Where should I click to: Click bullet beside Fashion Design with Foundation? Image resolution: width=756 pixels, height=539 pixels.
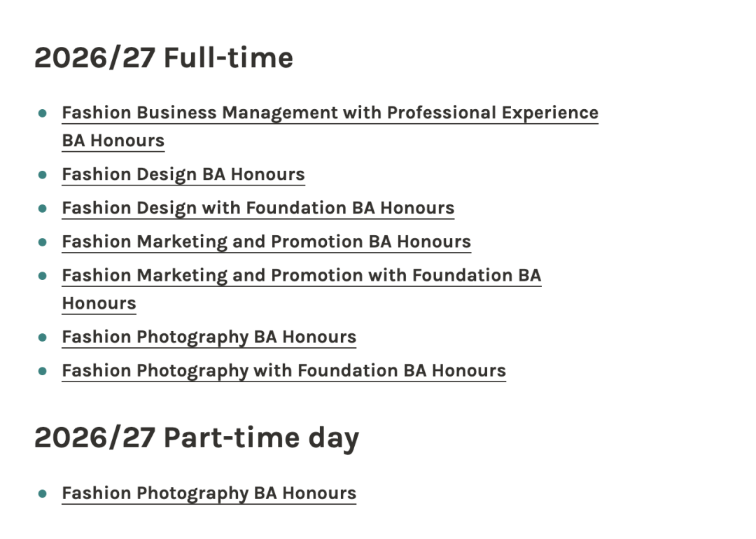(43, 208)
